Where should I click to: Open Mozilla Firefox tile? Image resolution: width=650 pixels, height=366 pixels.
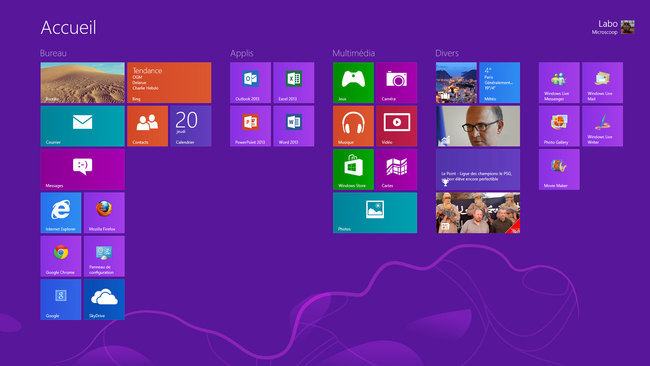click(x=104, y=213)
